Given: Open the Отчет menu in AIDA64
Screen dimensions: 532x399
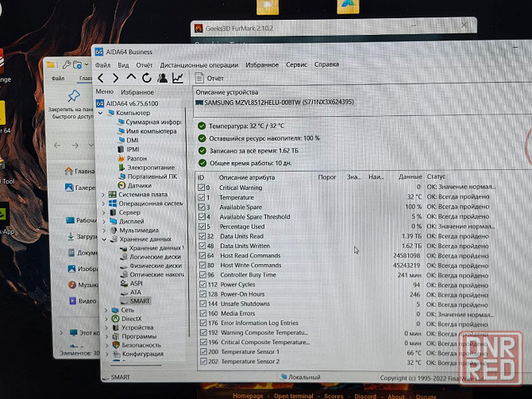Looking at the screenshot, I should pos(145,65).
